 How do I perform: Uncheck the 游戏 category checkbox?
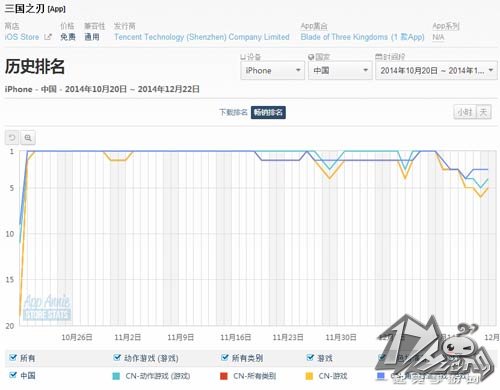[310, 358]
